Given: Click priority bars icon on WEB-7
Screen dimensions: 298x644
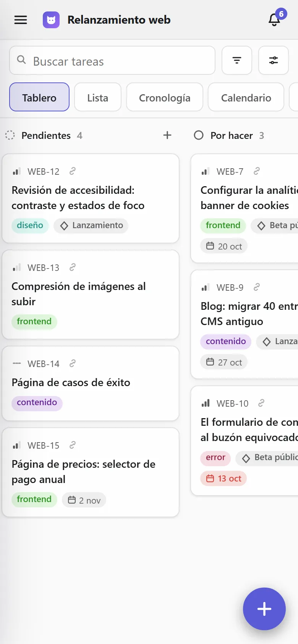Looking at the screenshot, I should pyautogui.click(x=206, y=171).
